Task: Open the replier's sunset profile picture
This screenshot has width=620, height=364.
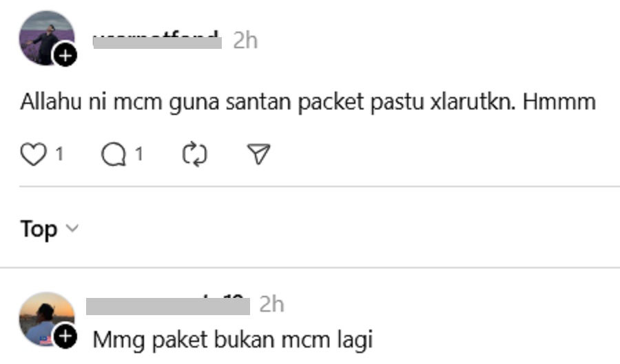Action: pyautogui.click(x=47, y=319)
